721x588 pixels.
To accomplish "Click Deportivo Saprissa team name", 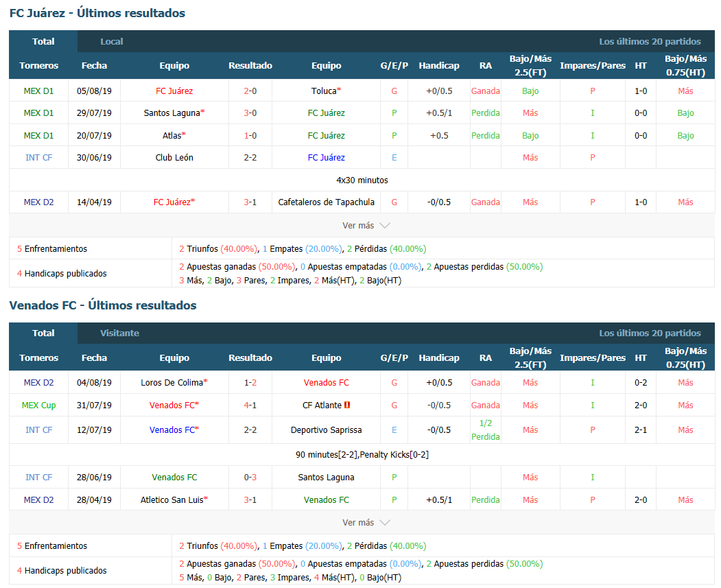I will (x=326, y=430).
